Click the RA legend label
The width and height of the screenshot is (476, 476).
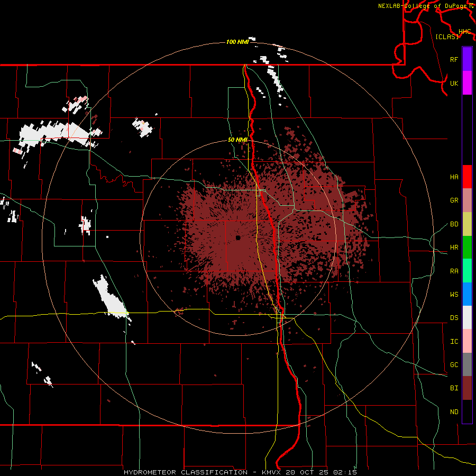pyautogui.click(x=454, y=271)
